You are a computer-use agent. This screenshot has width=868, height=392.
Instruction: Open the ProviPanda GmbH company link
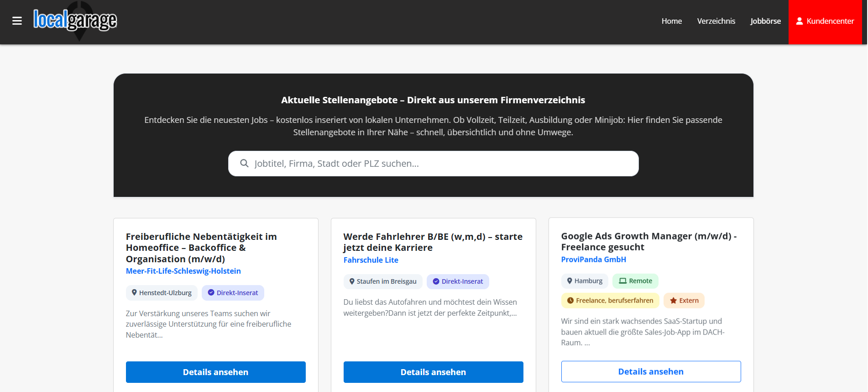pyautogui.click(x=593, y=260)
